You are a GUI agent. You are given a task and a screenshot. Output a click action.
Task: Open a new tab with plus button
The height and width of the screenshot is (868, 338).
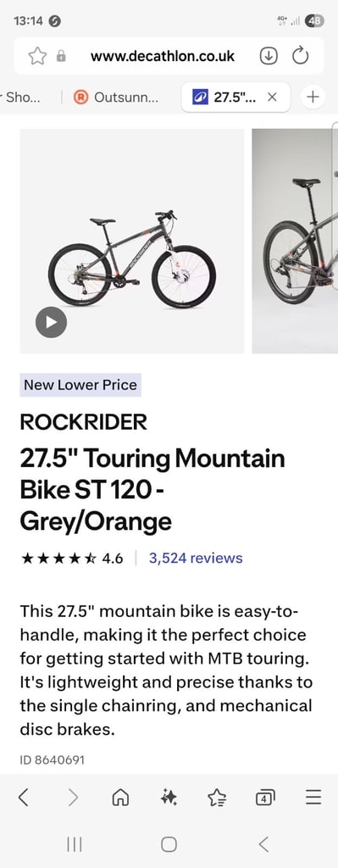click(313, 97)
